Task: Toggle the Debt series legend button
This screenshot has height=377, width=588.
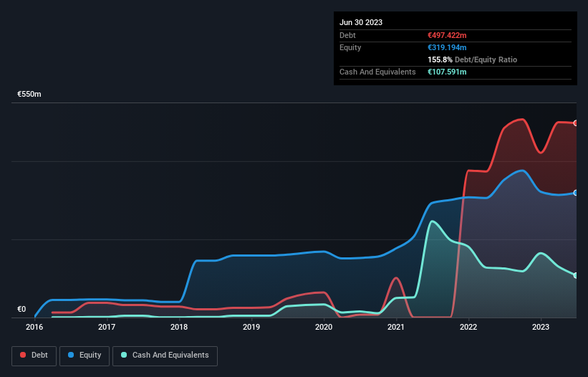Action: coord(34,355)
